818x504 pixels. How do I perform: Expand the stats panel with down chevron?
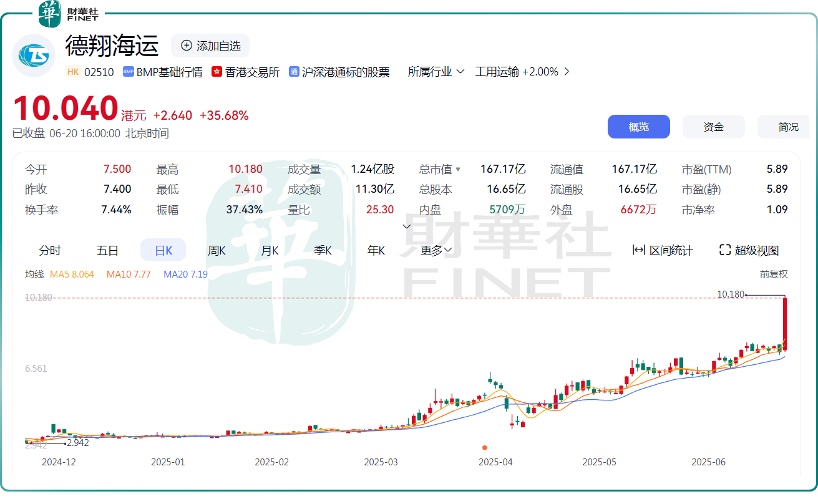click(x=407, y=226)
